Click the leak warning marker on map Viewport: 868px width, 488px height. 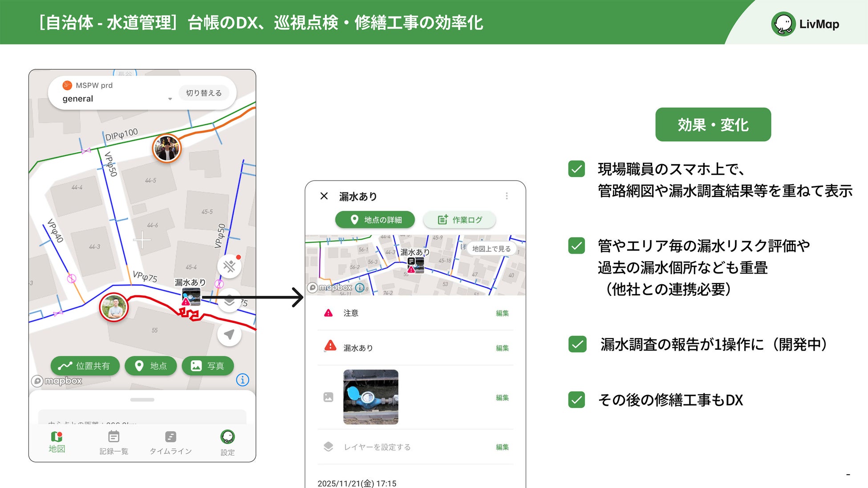(186, 301)
